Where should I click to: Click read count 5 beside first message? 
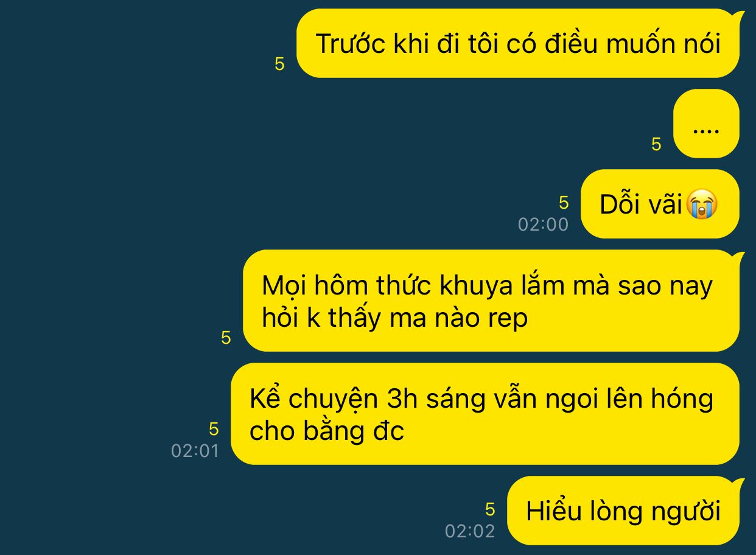click(x=279, y=64)
